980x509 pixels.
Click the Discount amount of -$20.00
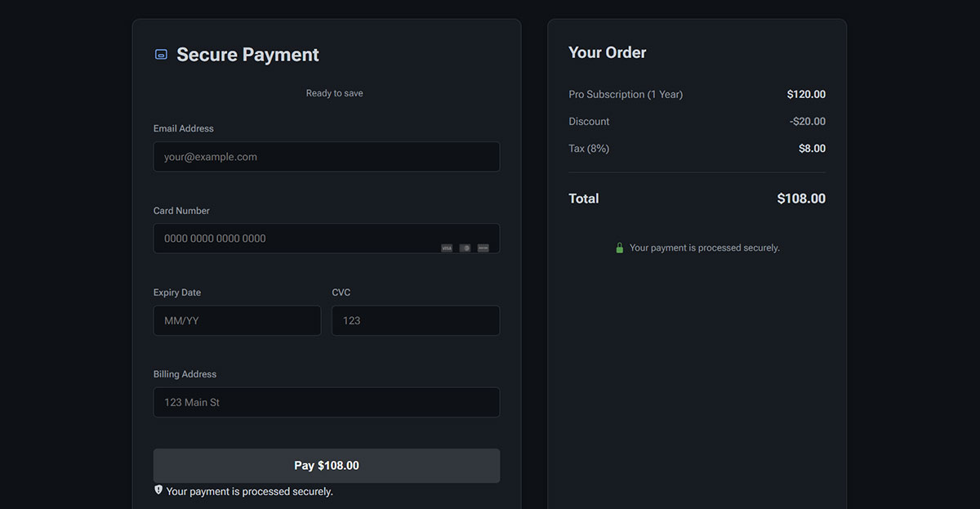click(808, 121)
